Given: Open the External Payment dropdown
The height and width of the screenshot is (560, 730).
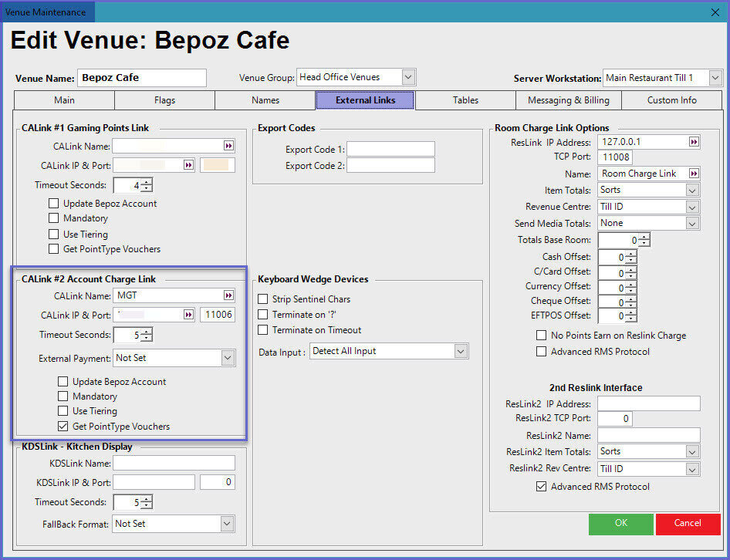Looking at the screenshot, I should coord(228,358).
